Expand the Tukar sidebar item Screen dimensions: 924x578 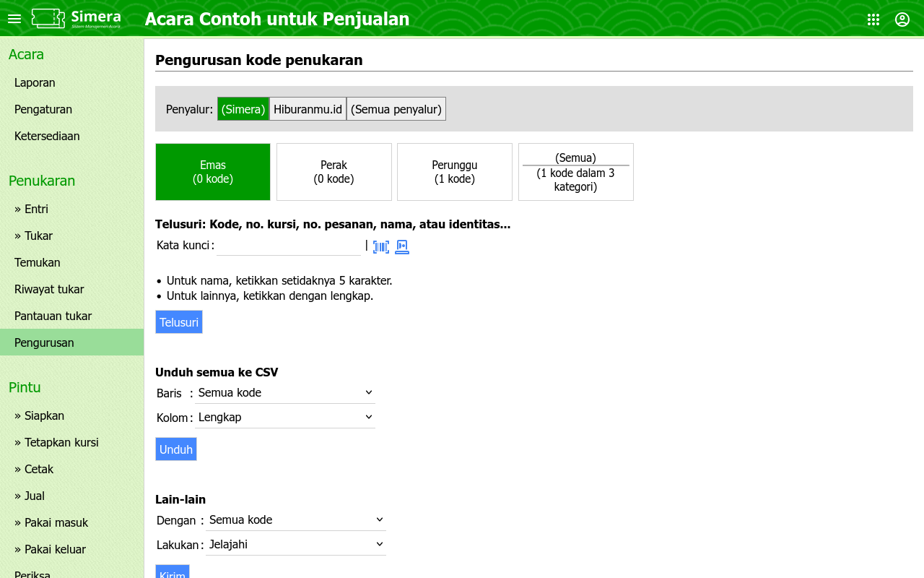(x=72, y=236)
